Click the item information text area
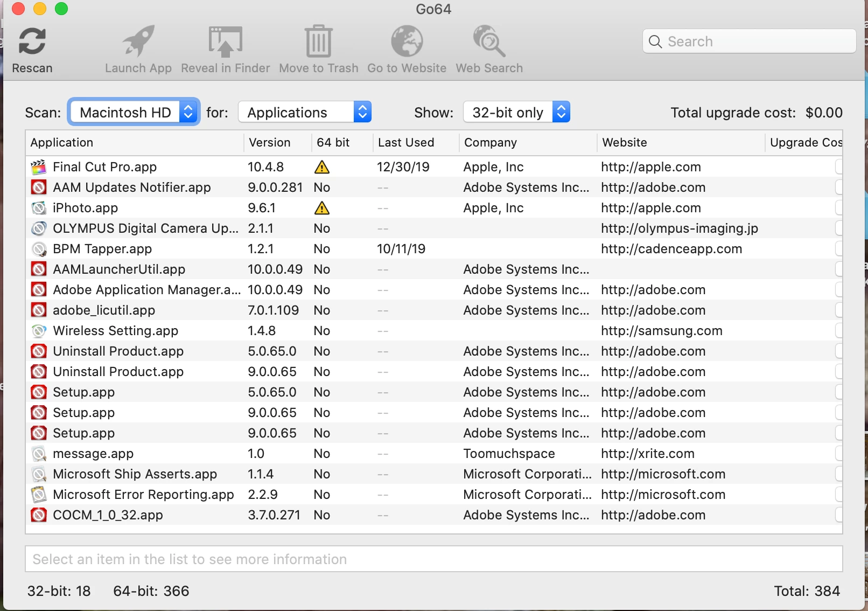This screenshot has height=611, width=868. click(434, 559)
